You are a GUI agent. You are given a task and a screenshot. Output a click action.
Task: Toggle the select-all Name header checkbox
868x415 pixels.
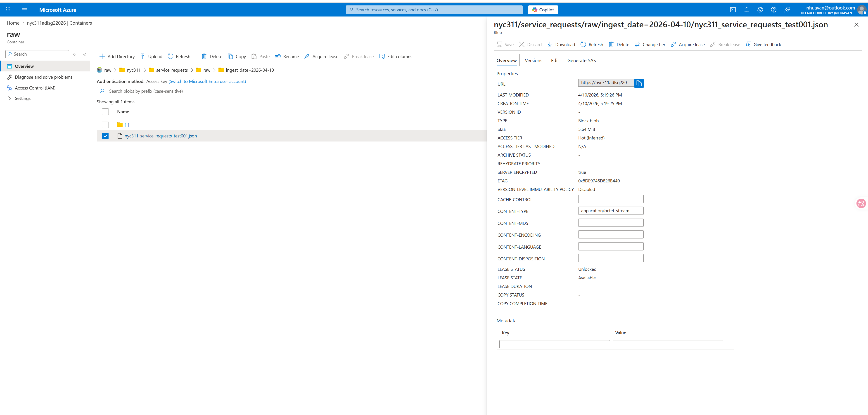click(105, 112)
